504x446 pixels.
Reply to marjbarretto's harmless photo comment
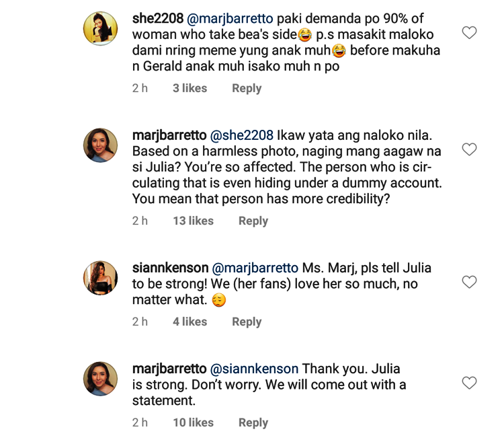(x=253, y=221)
